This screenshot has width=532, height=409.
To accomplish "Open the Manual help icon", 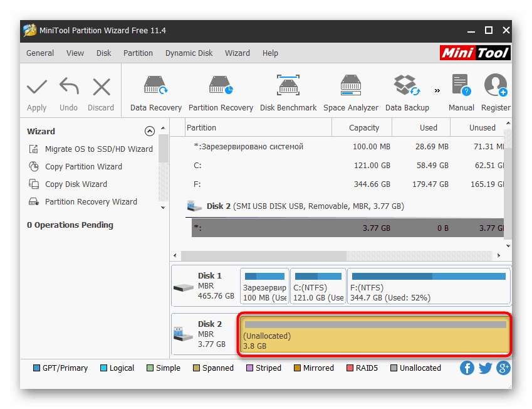I will (461, 85).
